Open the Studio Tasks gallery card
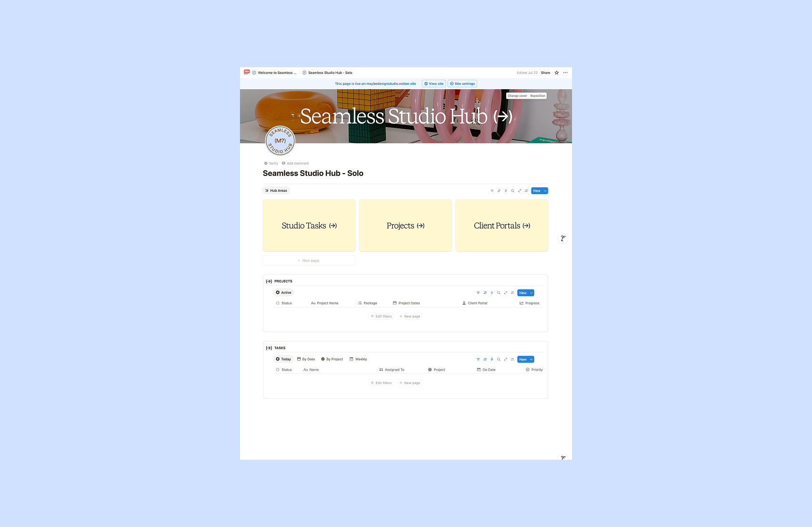This screenshot has width=812, height=527. (x=309, y=226)
